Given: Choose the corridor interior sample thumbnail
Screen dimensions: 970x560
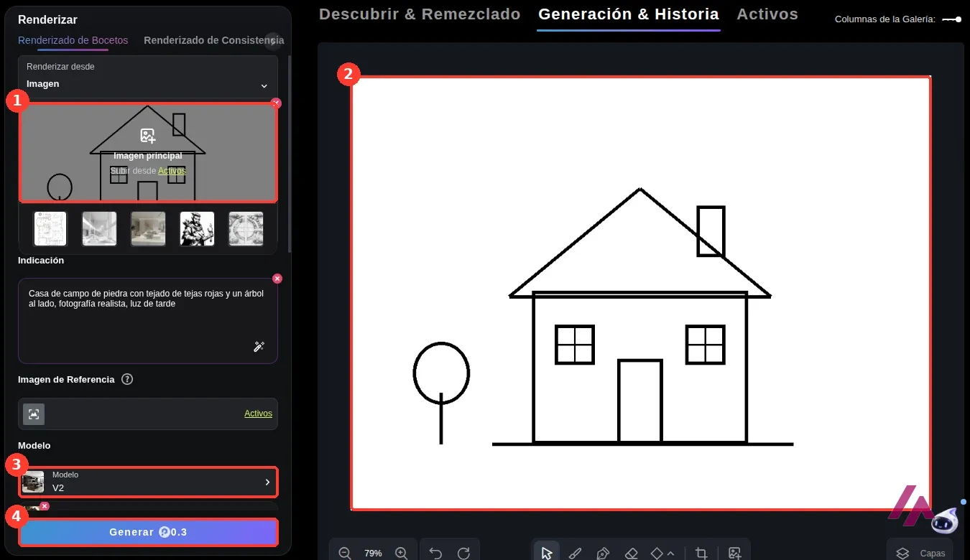Looking at the screenshot, I should click(x=99, y=228).
